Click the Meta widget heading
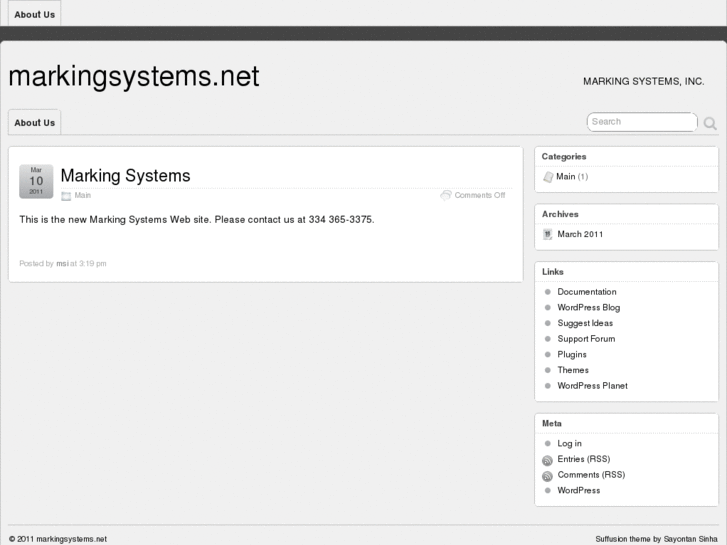 coord(552,423)
